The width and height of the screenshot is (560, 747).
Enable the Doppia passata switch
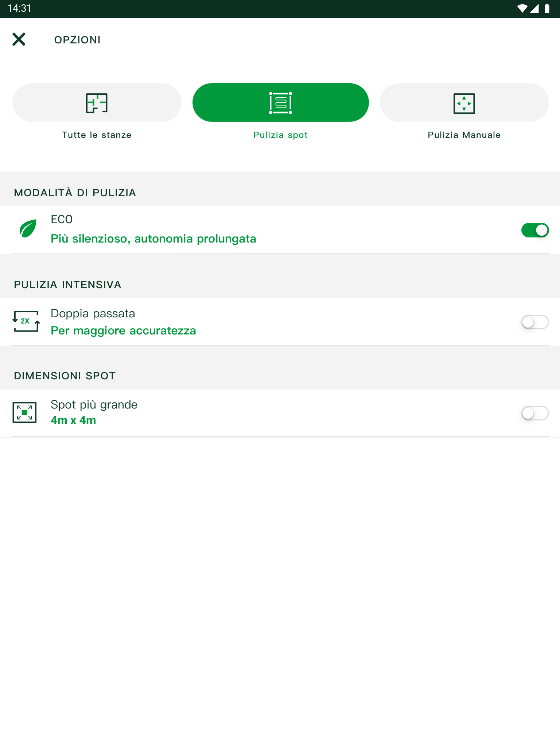coord(535,322)
